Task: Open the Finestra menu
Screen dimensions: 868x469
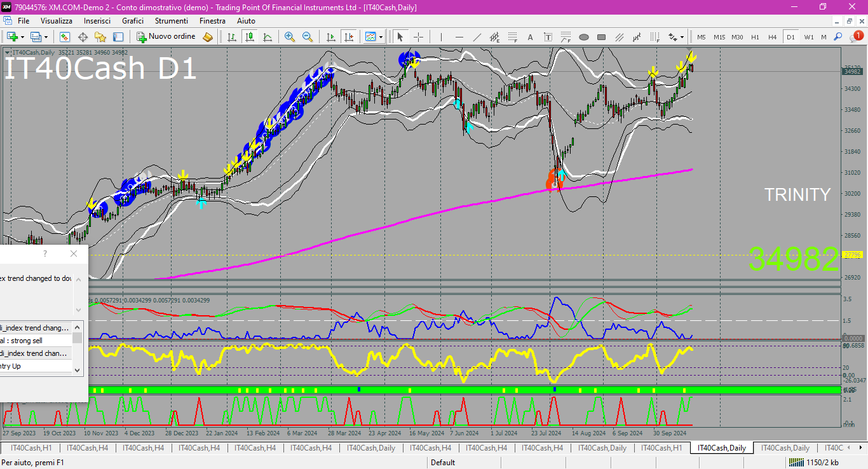Action: coord(212,21)
